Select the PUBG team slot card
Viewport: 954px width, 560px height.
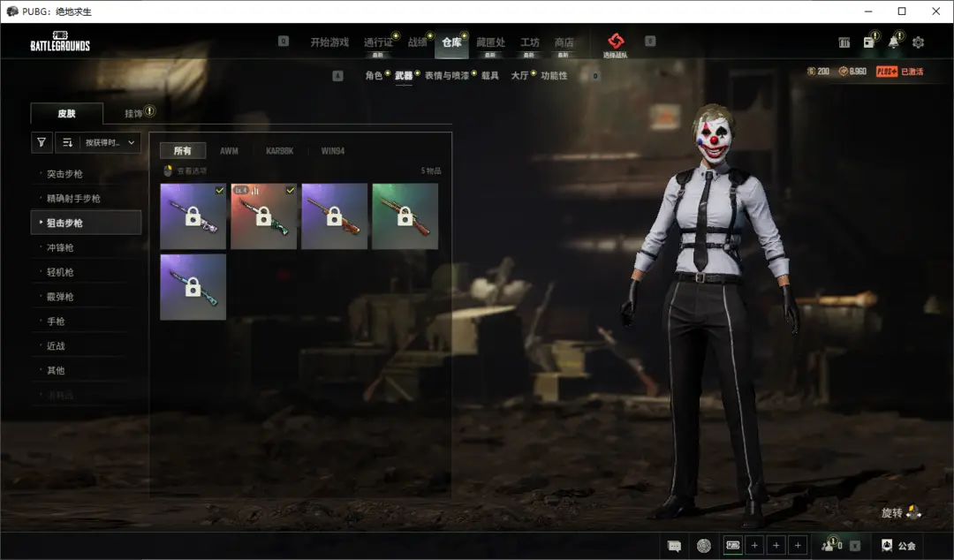[733, 545]
